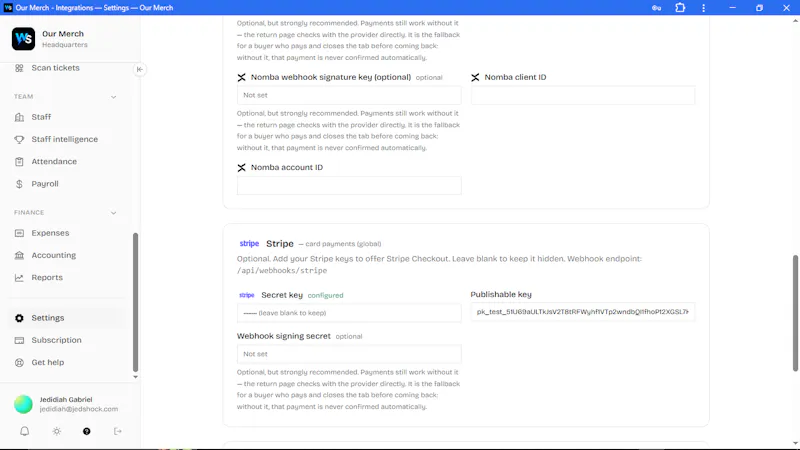This screenshot has height=450, width=800.
Task: Click the small stripe icon beside Secret key
Action: pos(246,295)
